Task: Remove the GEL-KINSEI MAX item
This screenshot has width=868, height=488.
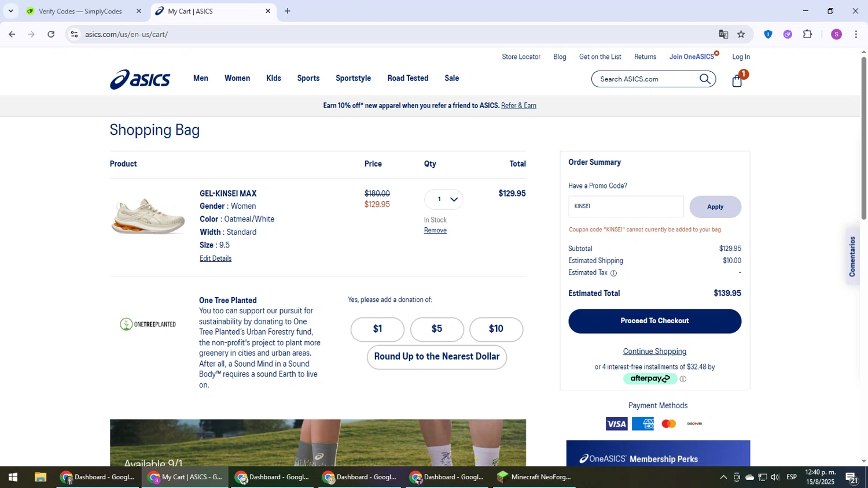Action: point(435,230)
